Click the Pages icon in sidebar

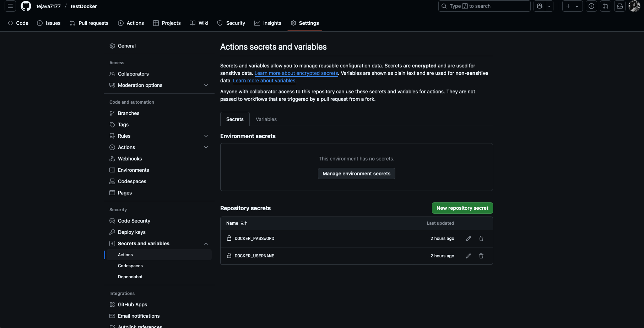click(x=112, y=193)
